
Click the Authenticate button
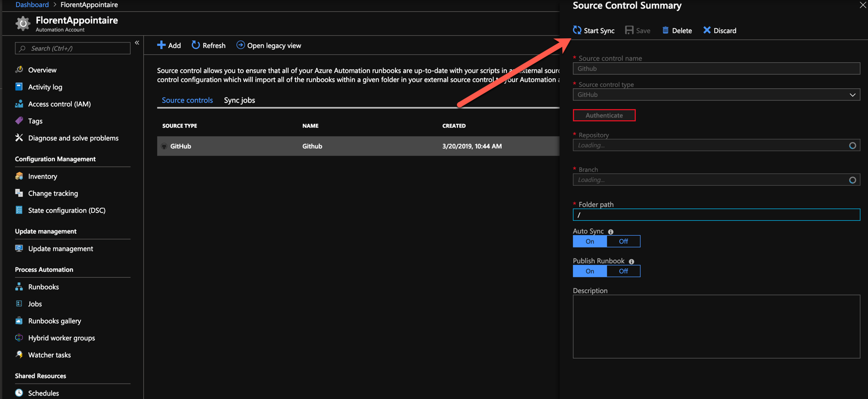pos(604,115)
